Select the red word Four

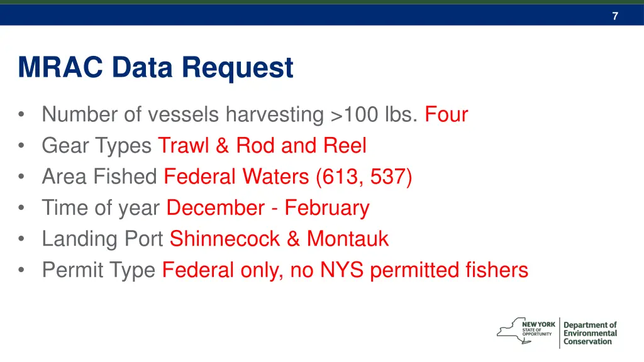(447, 114)
